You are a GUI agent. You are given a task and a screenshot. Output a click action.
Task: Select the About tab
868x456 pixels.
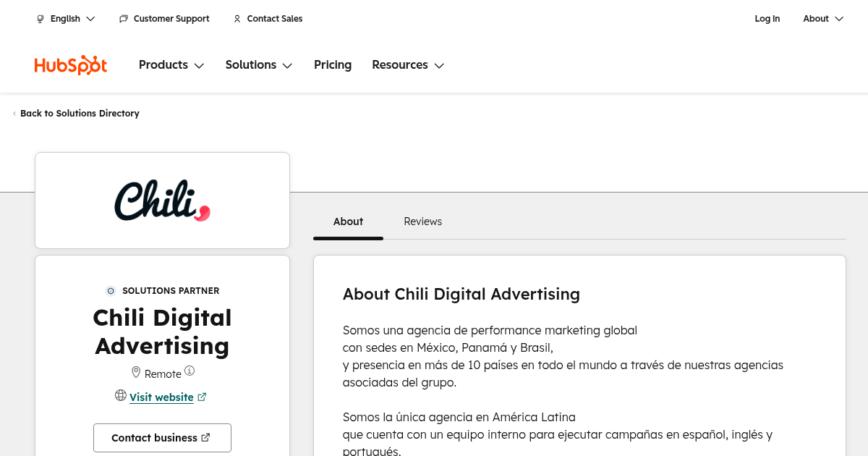348,221
